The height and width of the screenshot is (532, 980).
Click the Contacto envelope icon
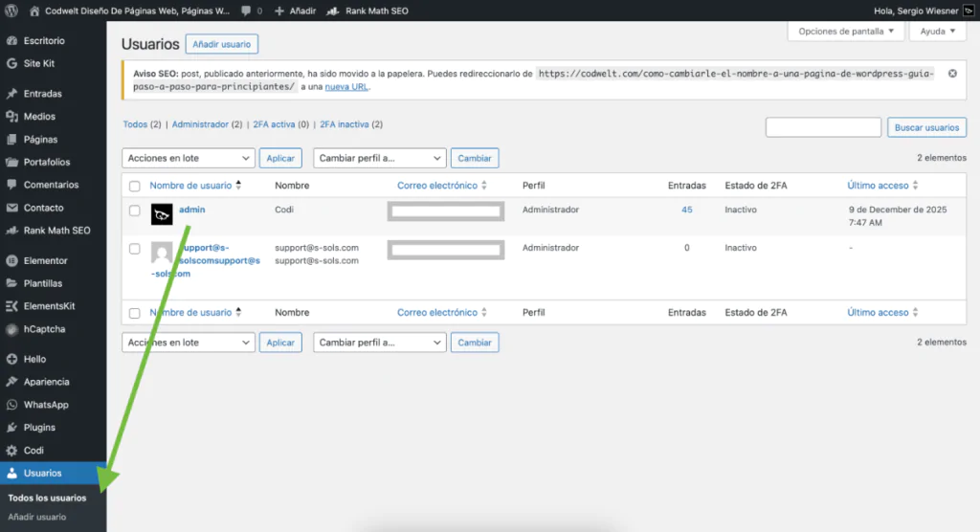(x=11, y=208)
